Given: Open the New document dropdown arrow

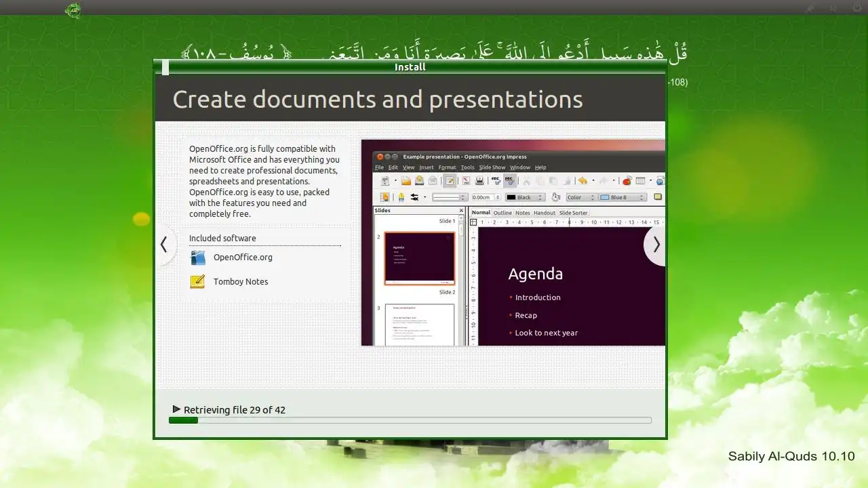Looking at the screenshot, I should click(x=395, y=181).
